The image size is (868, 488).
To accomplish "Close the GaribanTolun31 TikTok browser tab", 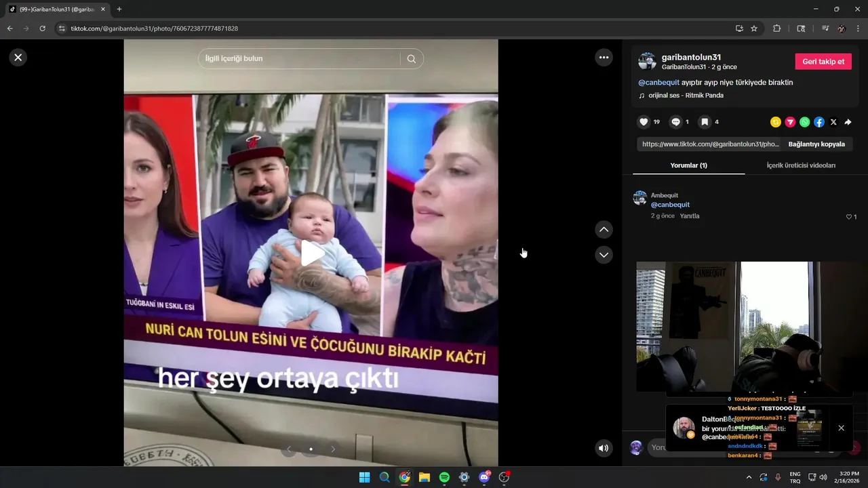I will (103, 9).
